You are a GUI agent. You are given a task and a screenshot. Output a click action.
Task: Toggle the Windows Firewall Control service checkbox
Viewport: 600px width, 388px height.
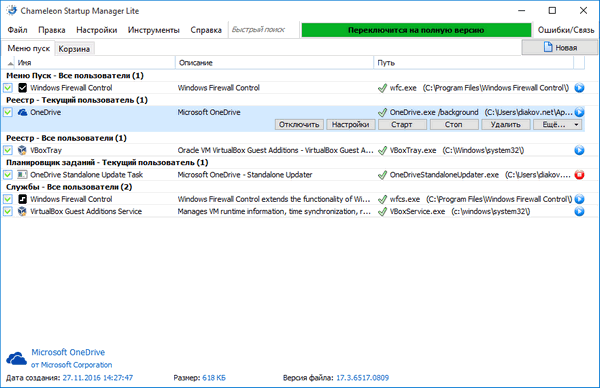coord(8,199)
